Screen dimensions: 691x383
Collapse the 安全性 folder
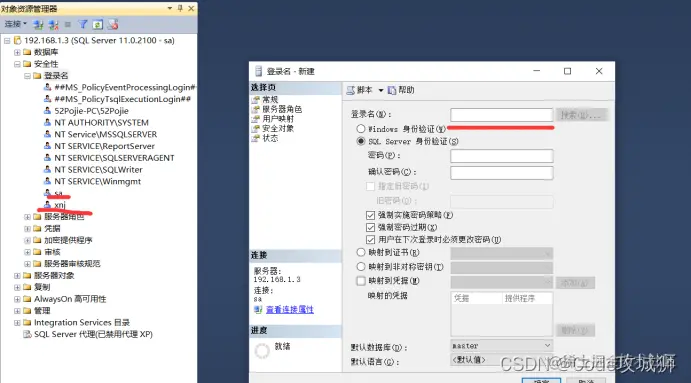coord(17,64)
